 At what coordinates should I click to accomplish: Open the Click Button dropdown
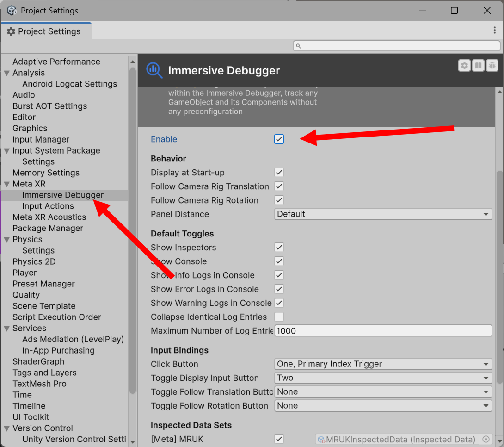pos(383,364)
